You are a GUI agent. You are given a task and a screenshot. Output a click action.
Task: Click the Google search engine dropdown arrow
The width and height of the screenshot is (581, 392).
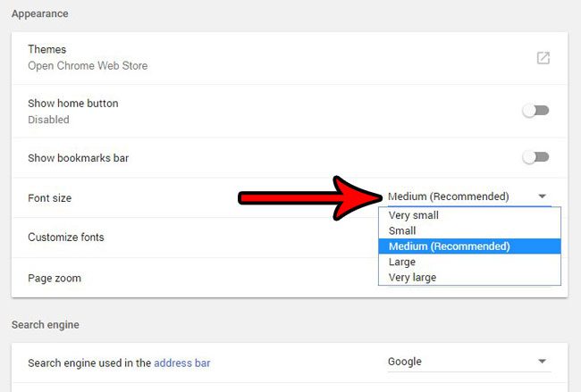click(x=543, y=362)
